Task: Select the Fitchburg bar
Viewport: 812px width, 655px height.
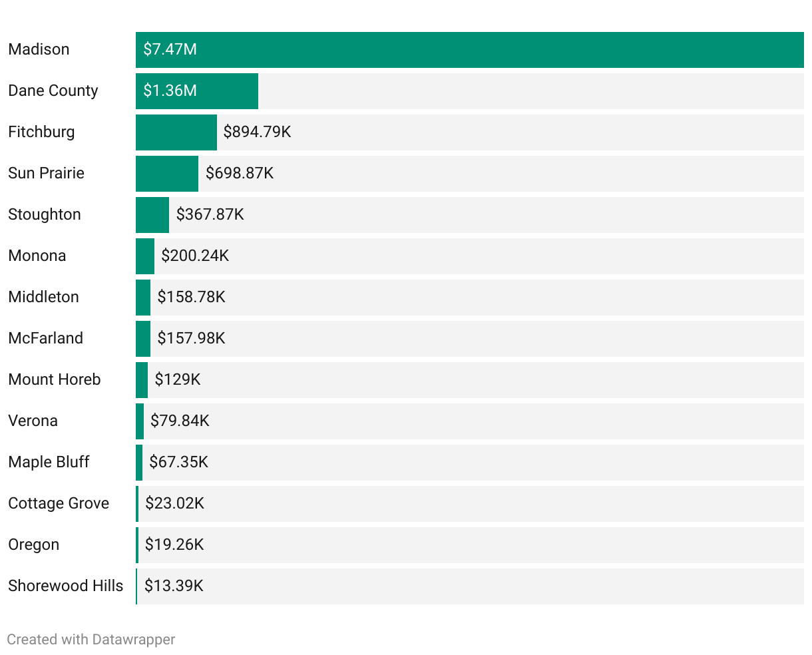Action: point(176,132)
